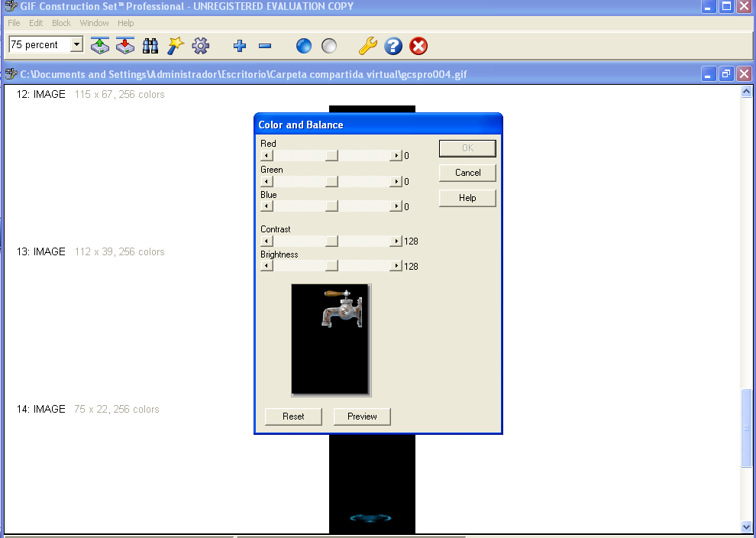Click the red X exit toolbar icon
This screenshot has width=756, height=538.
coord(418,46)
